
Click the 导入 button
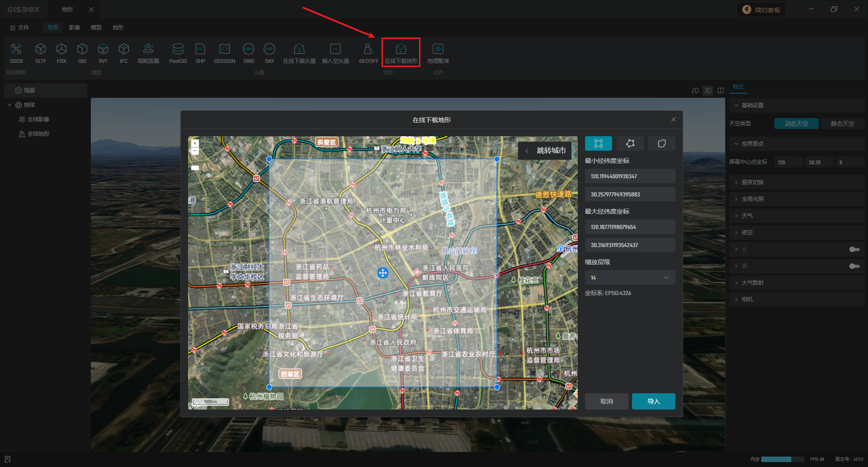point(653,401)
